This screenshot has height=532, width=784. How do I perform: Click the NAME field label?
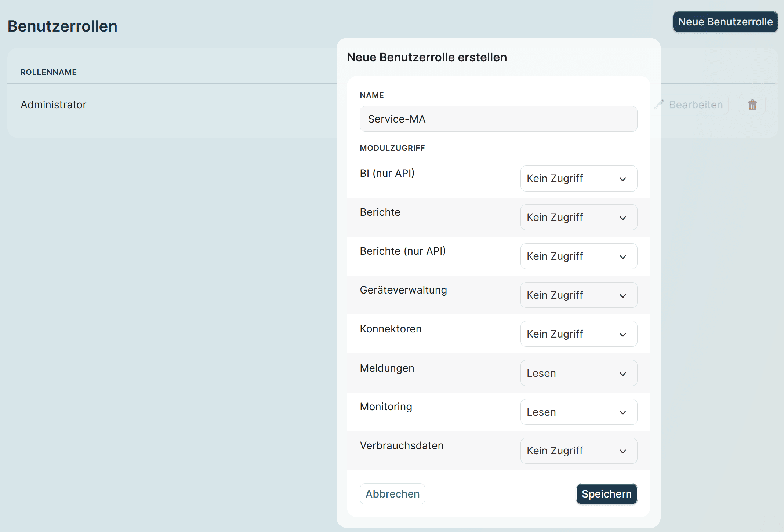(x=372, y=95)
